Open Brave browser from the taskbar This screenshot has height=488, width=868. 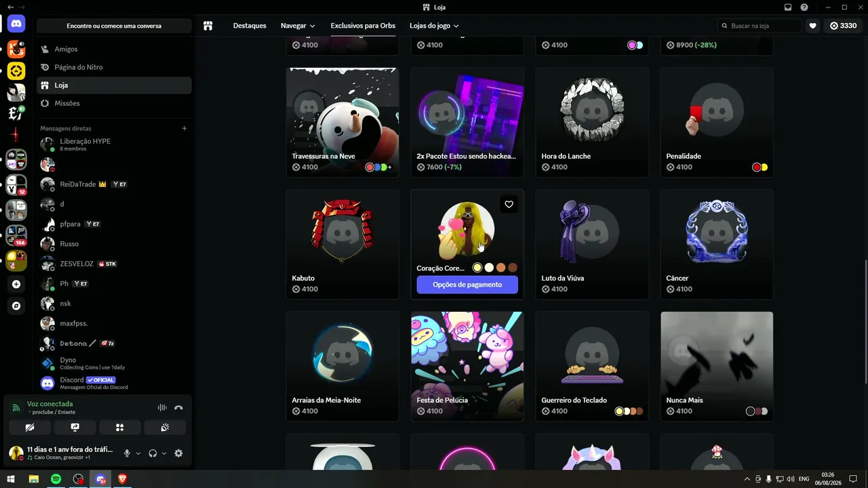pos(123,479)
